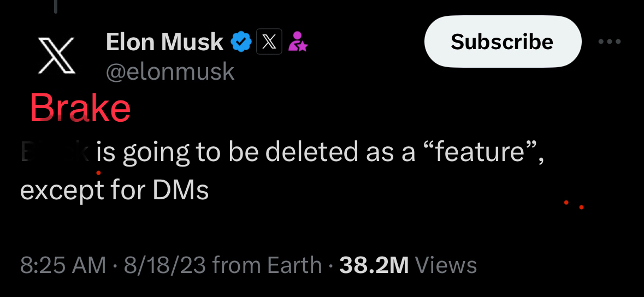644x297 pixels.
Task: Click the 8/18/23 date
Action: click(164, 265)
